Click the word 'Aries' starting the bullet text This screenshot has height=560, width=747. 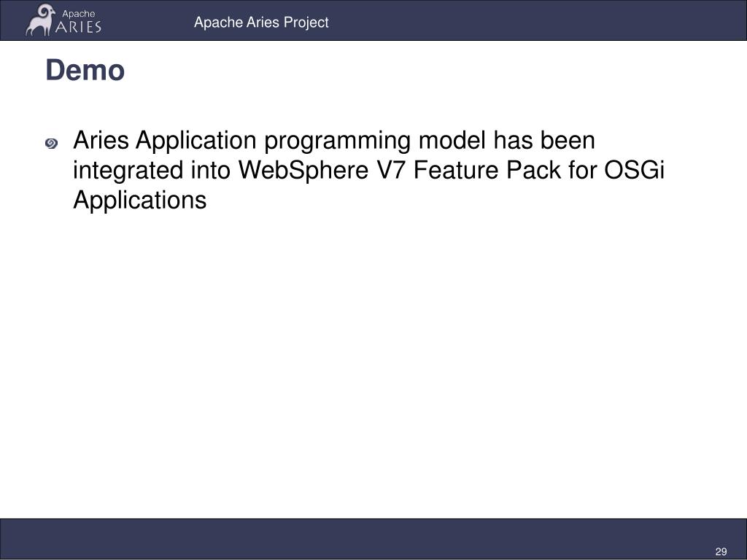coord(101,141)
